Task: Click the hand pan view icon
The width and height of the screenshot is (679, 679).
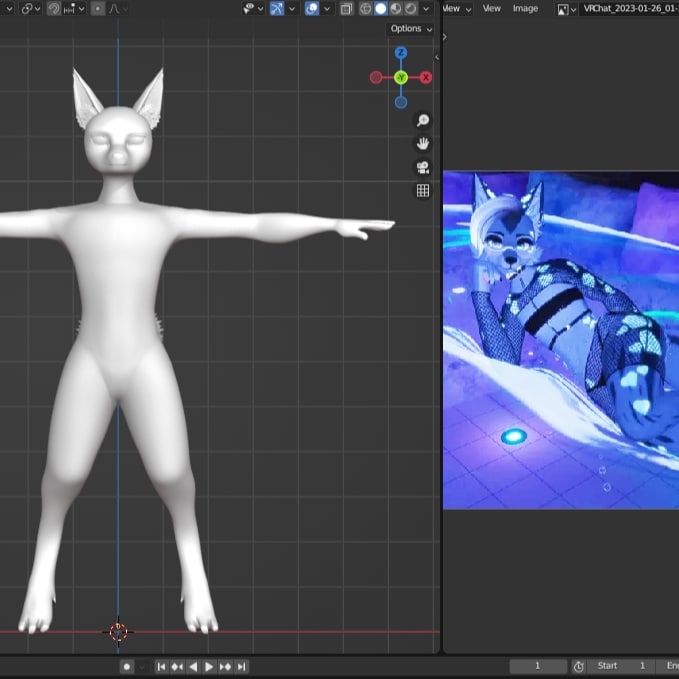Action: pos(423,144)
